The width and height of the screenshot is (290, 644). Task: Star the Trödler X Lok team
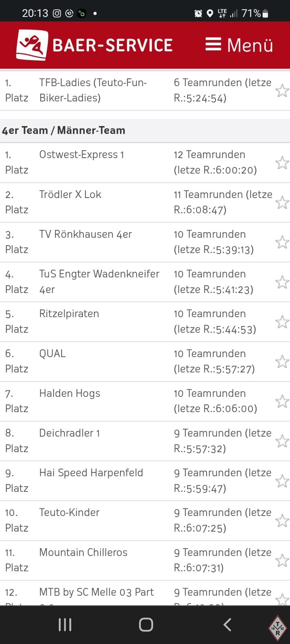click(x=282, y=202)
